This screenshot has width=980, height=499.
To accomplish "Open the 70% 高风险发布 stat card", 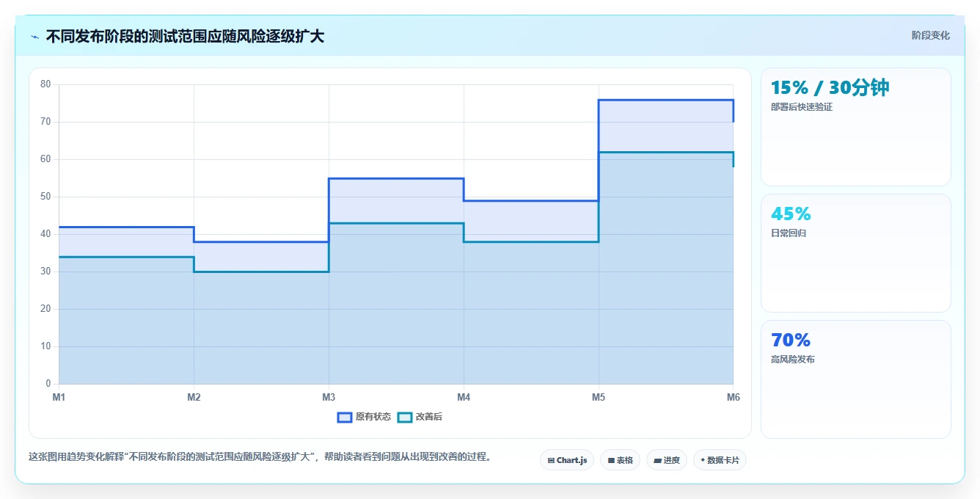I will [856, 379].
